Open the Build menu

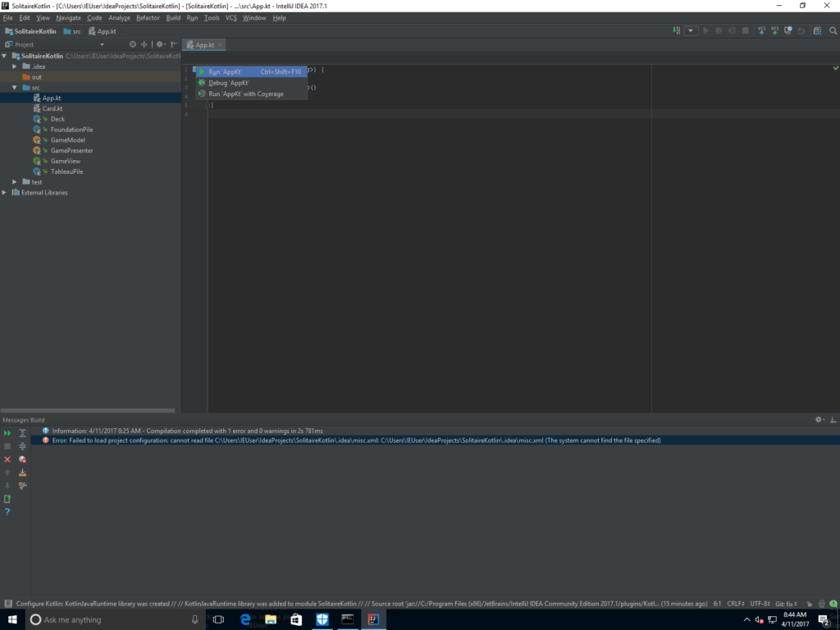click(173, 18)
